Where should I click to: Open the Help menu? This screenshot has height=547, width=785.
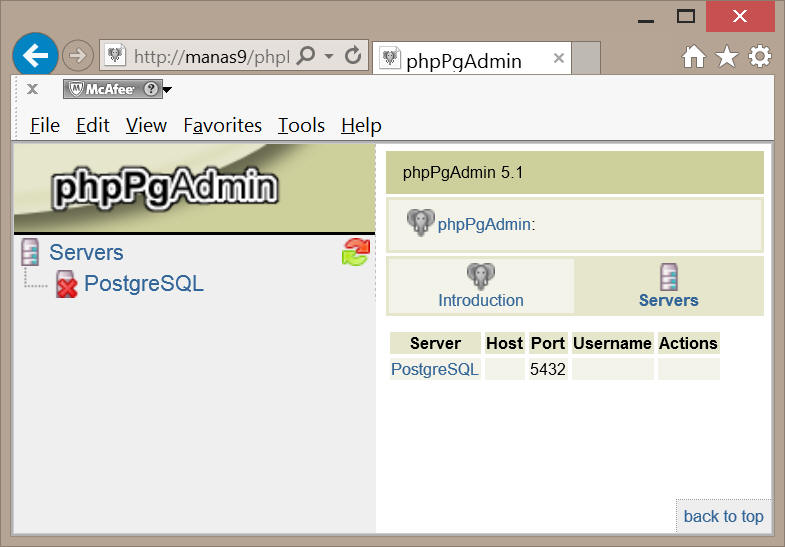(361, 125)
